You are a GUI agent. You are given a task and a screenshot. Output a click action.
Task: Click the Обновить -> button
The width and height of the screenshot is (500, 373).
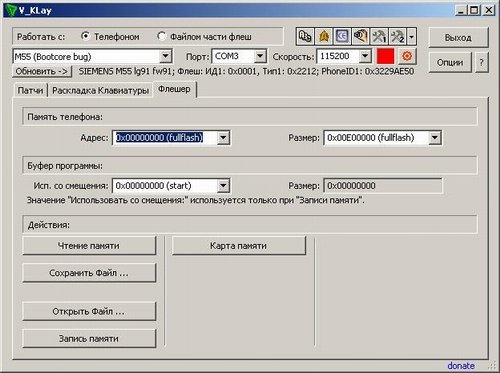pyautogui.click(x=42, y=71)
